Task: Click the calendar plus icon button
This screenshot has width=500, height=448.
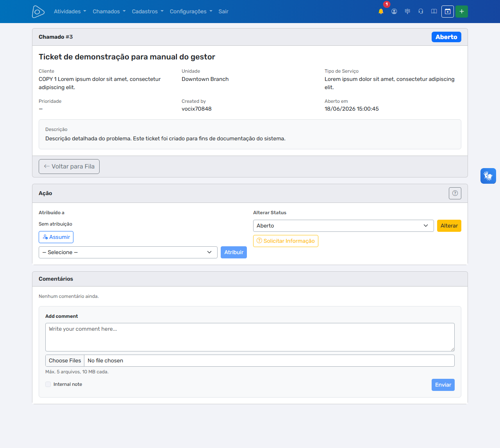Action: click(448, 11)
